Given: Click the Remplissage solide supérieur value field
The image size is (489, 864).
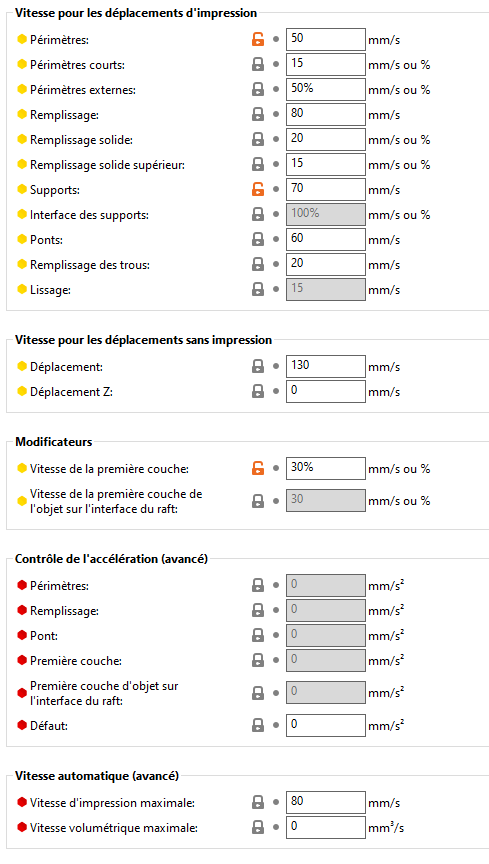Looking at the screenshot, I should [x=326, y=164].
